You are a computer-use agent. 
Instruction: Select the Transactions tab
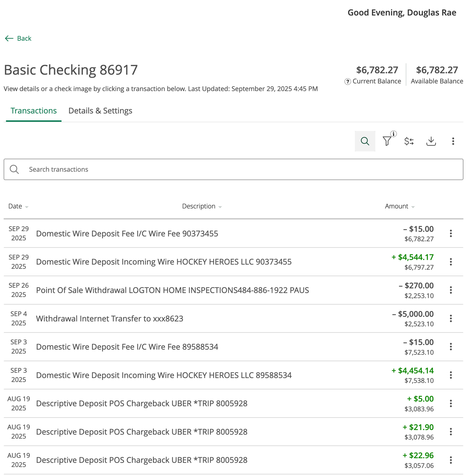pos(33,111)
